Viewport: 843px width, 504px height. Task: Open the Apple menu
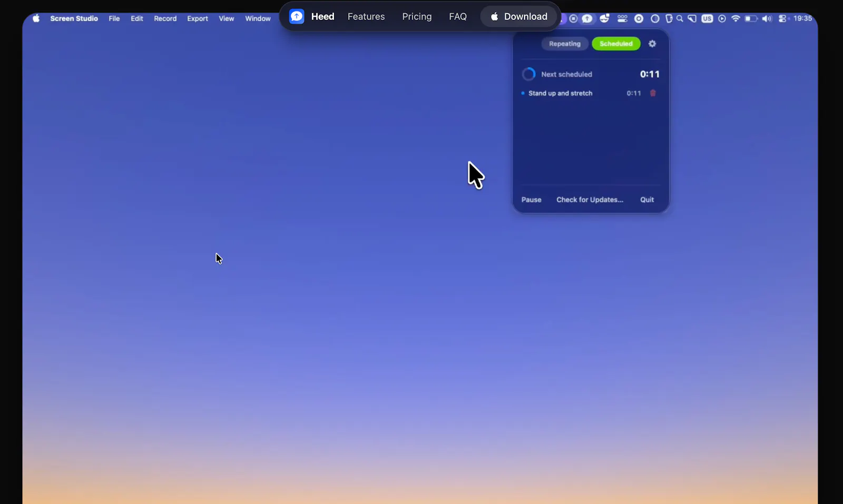tap(36, 18)
